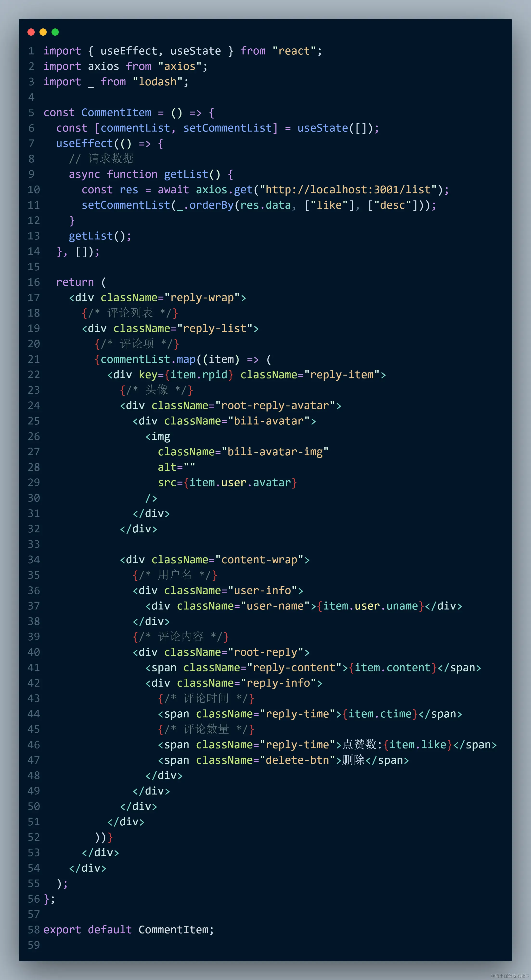Click src={item.user.avatar} attribute
531x980 pixels.
pyautogui.click(x=227, y=482)
